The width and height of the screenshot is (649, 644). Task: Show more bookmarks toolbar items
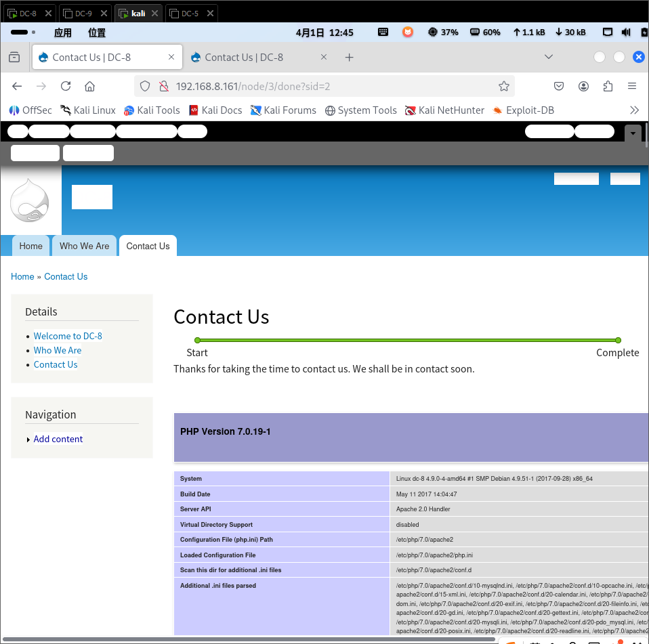(634, 110)
